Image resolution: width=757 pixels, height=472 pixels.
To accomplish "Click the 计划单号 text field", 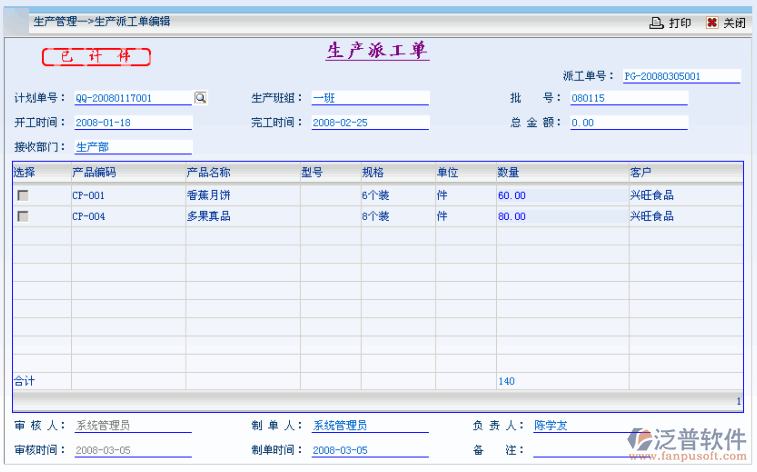I will [x=130, y=98].
